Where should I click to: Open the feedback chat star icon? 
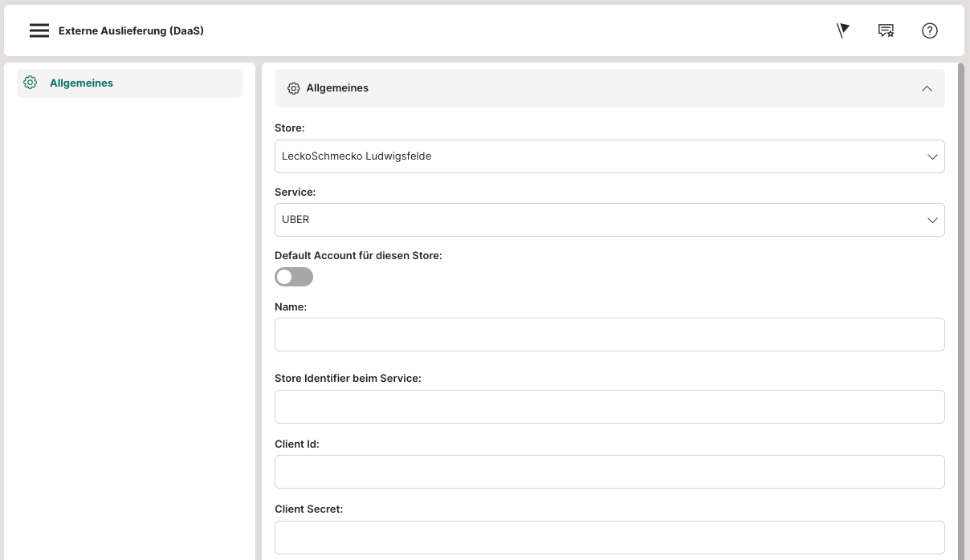(x=886, y=30)
